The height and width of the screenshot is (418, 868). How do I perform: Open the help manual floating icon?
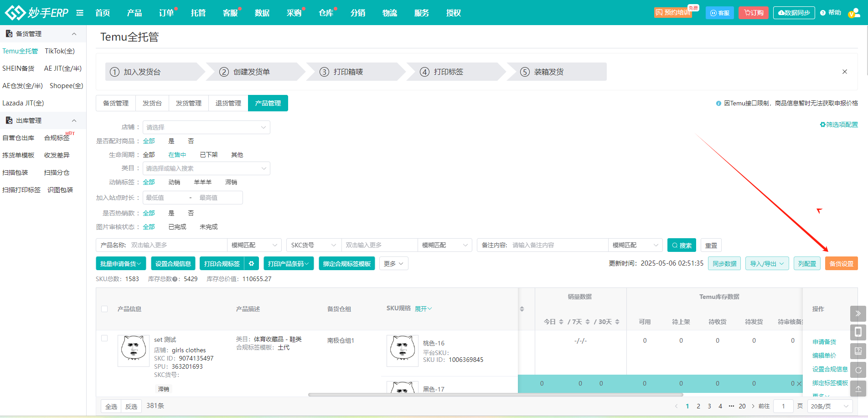(x=858, y=351)
